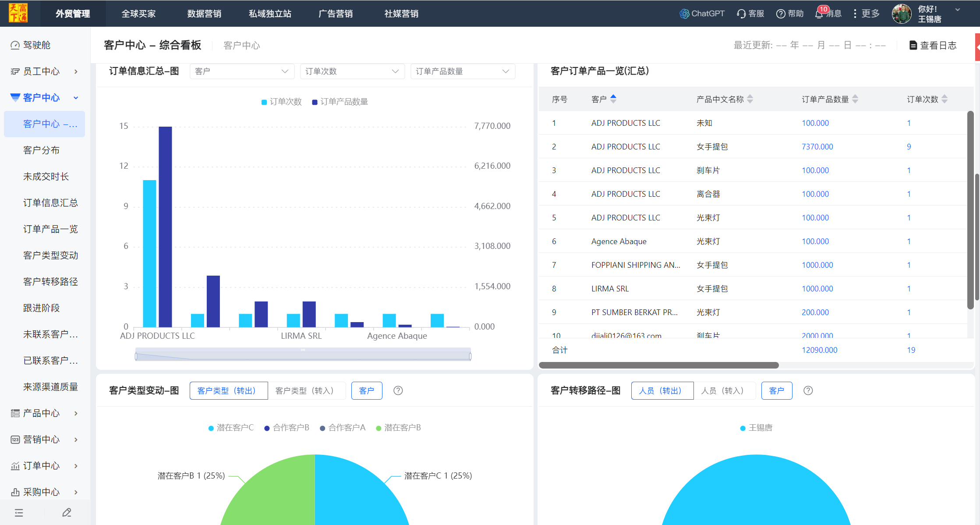Expand 采购中心 sidebar chevron
The image size is (980, 525).
(x=76, y=492)
